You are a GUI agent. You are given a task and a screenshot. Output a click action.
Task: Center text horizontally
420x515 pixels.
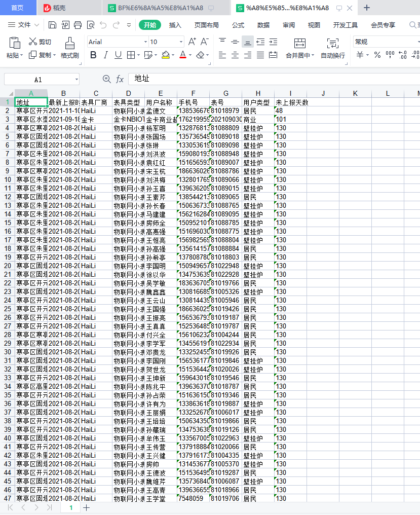[x=235, y=55]
